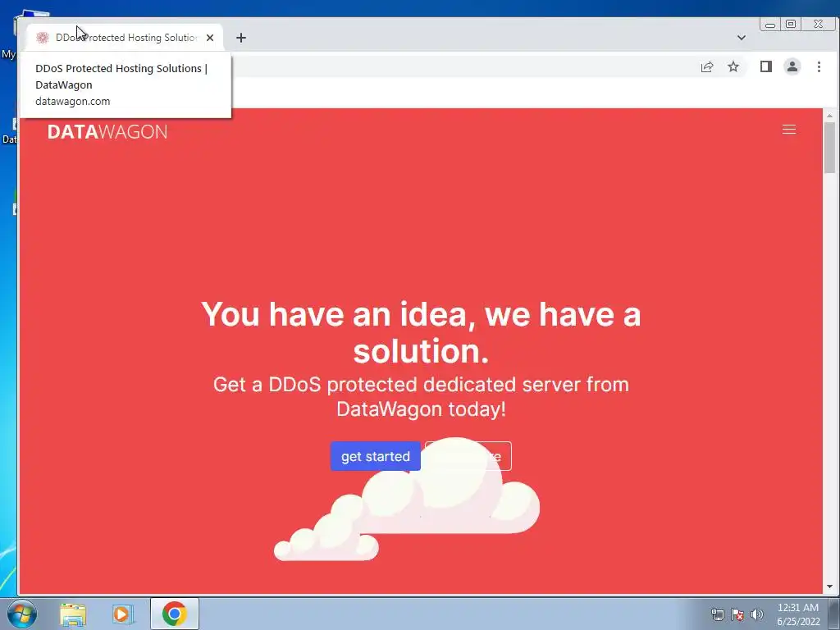
Task: Click scrollbar down arrow
Action: tap(830, 587)
